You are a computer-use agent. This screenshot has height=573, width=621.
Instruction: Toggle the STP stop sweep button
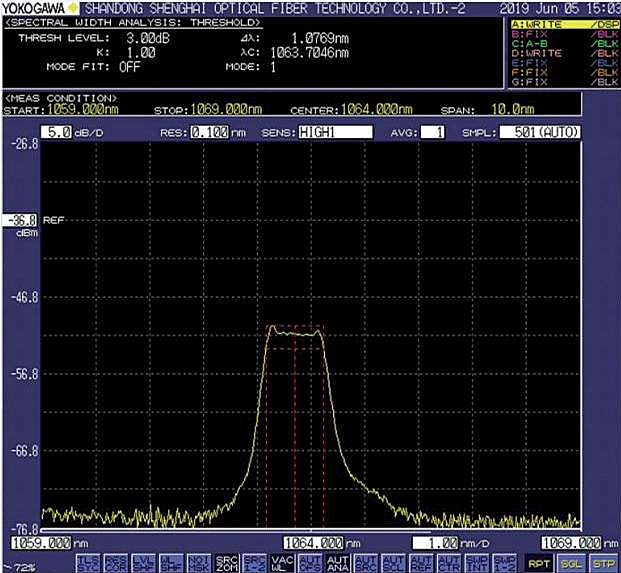click(x=604, y=563)
